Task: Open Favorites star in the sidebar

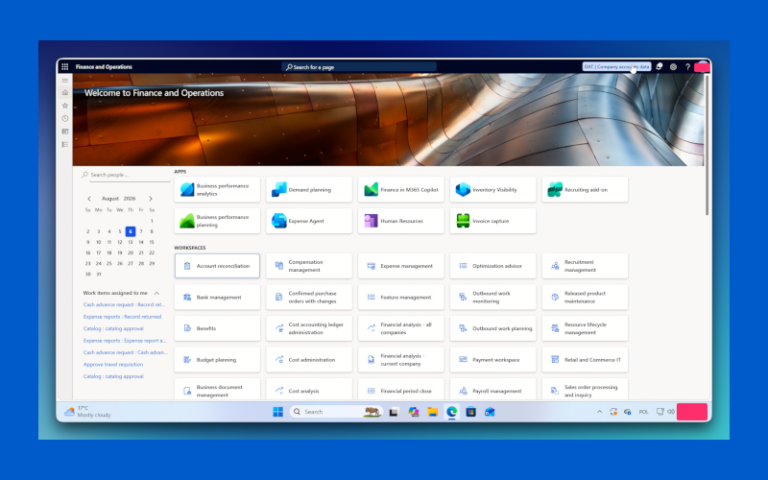Action: click(x=65, y=105)
